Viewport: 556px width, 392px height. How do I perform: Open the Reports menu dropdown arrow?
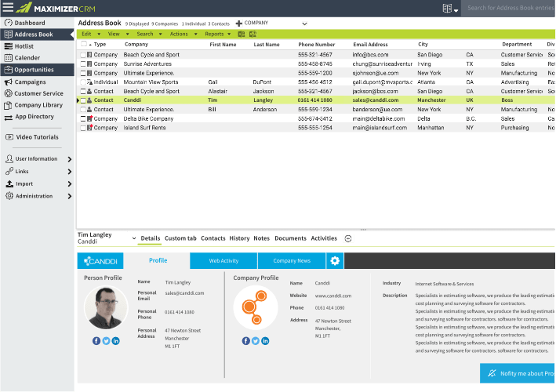229,34
